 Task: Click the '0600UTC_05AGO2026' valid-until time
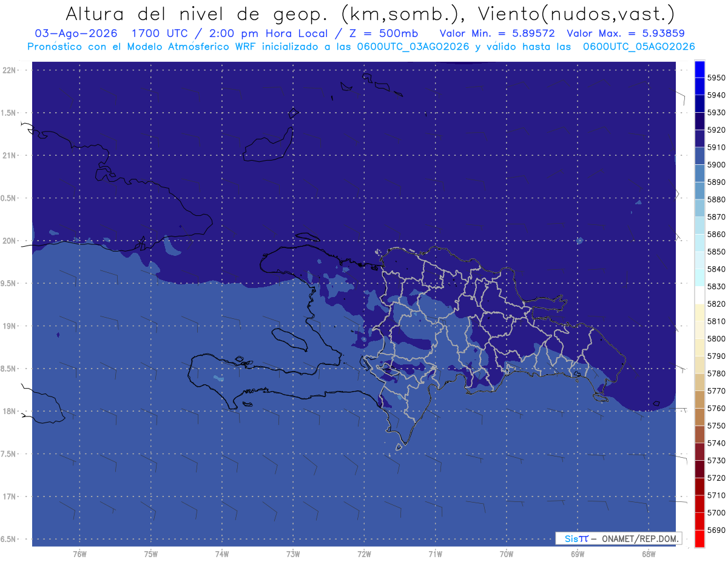point(639,47)
